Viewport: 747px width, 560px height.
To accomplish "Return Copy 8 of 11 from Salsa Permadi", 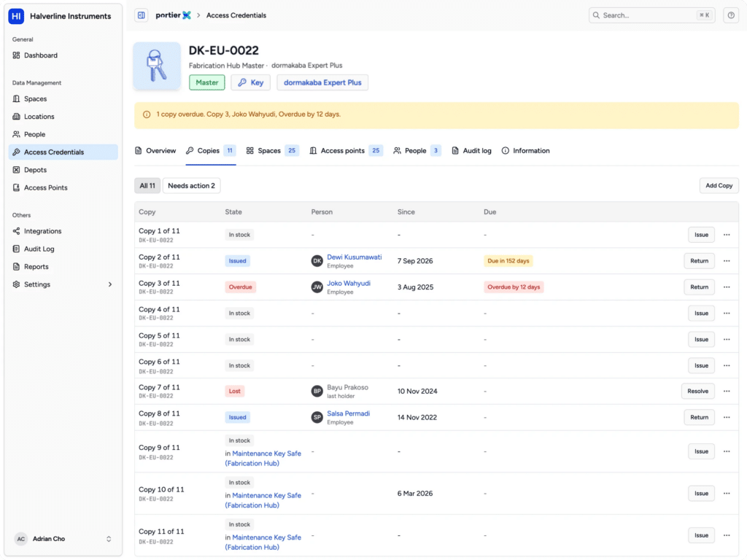I will click(x=700, y=417).
